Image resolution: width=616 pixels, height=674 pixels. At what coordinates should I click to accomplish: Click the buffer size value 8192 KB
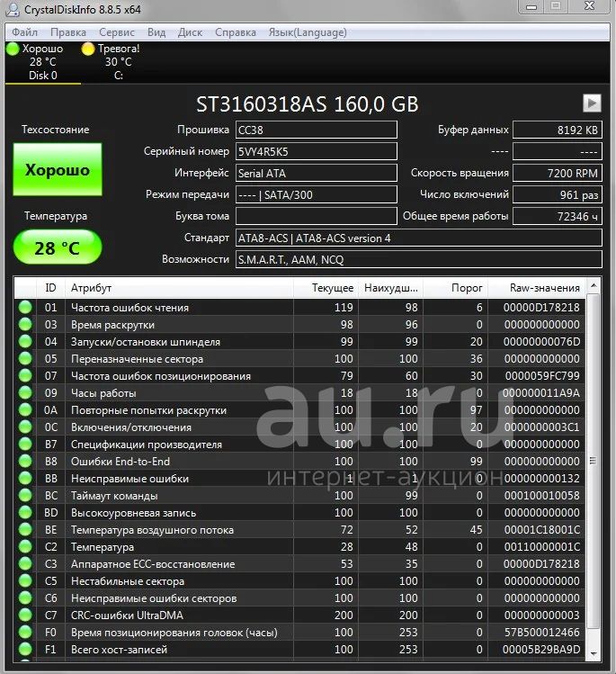point(558,130)
